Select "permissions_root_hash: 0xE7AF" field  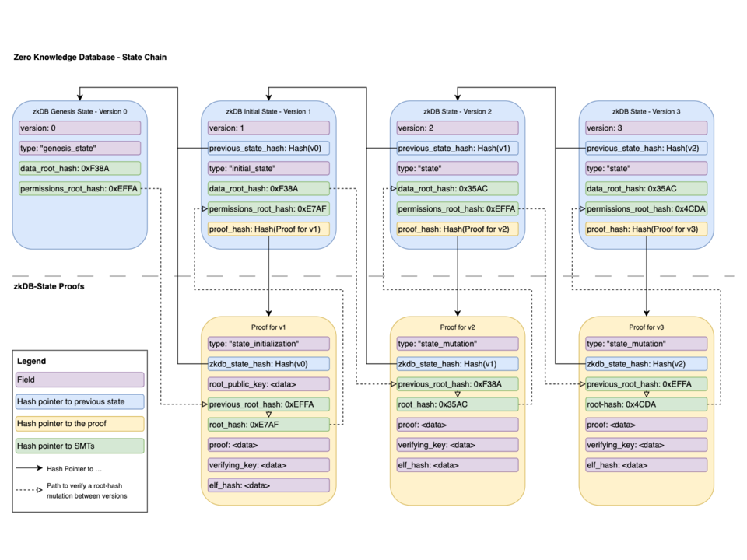268,209
